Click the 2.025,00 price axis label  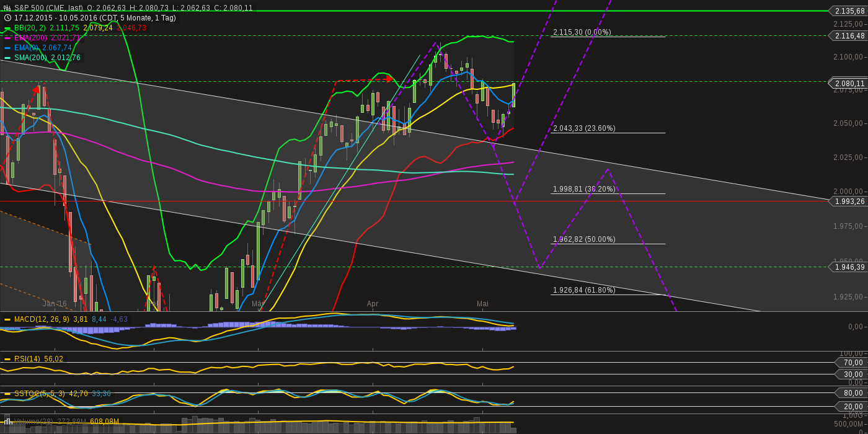[848, 157]
